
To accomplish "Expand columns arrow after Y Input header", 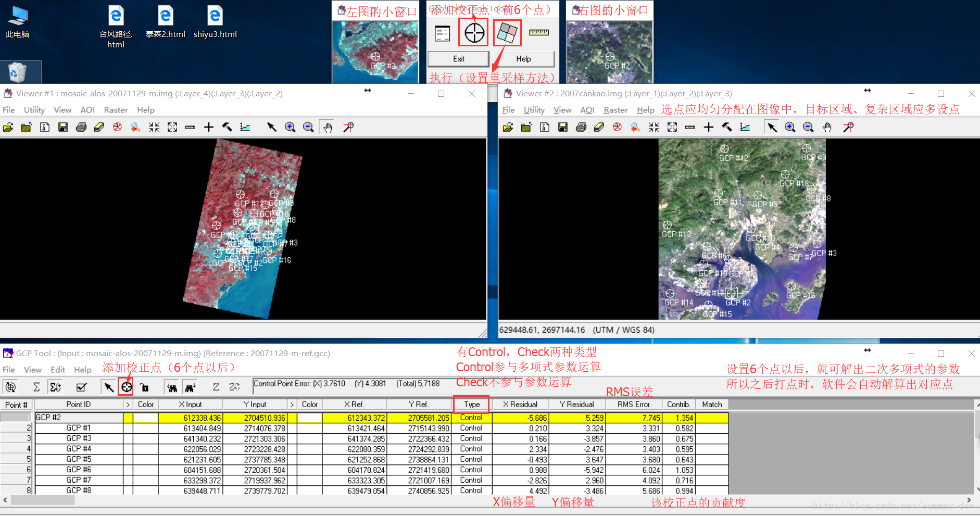I will 292,405.
